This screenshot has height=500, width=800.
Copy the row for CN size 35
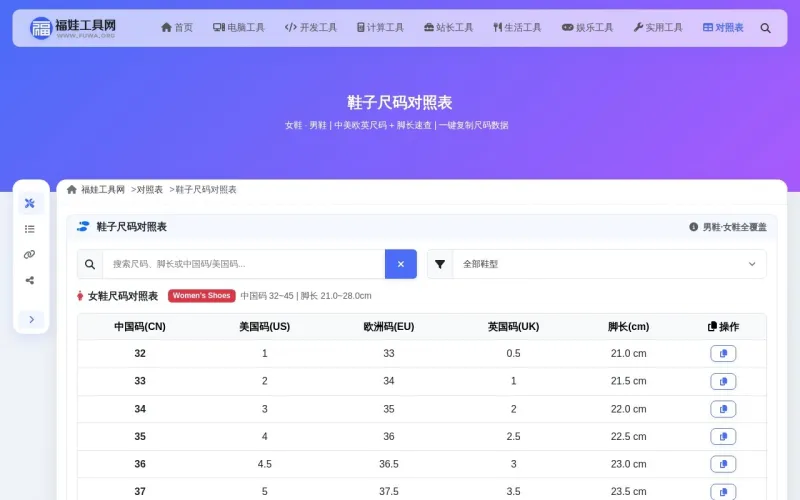pyautogui.click(x=723, y=436)
